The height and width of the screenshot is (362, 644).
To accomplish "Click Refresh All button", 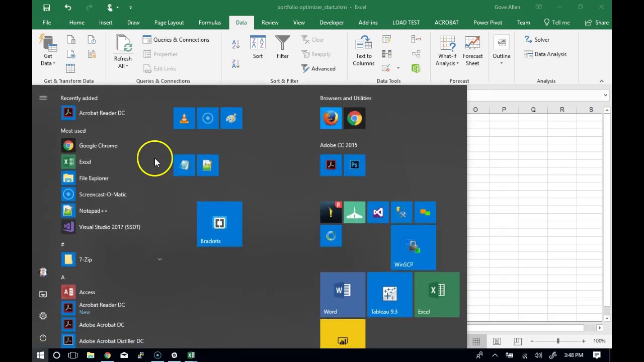I will (123, 51).
